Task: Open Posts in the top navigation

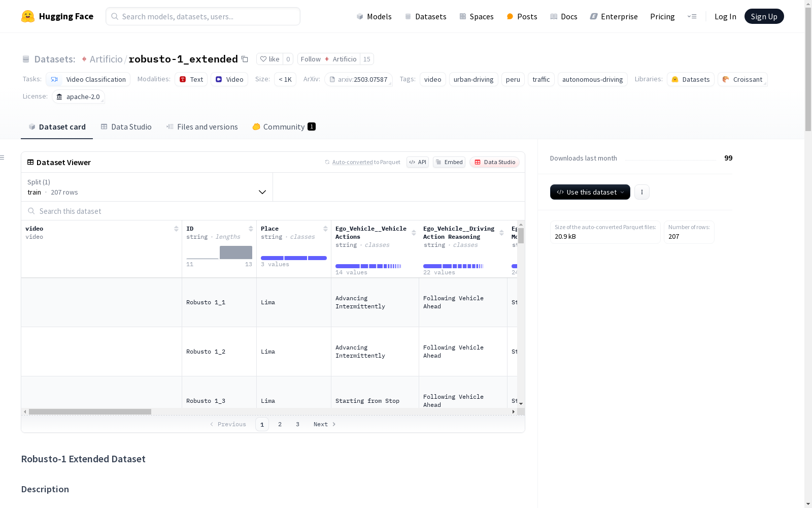Action: (522, 16)
